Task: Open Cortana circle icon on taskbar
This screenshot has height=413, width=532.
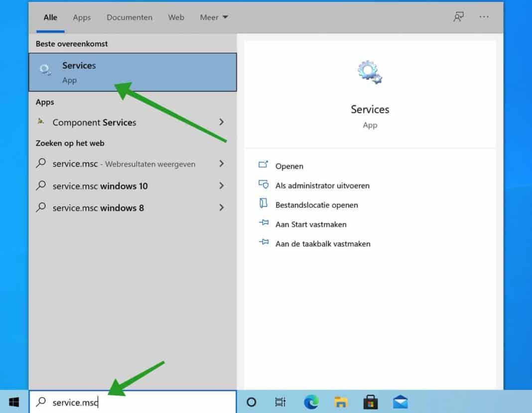Action: (252, 402)
